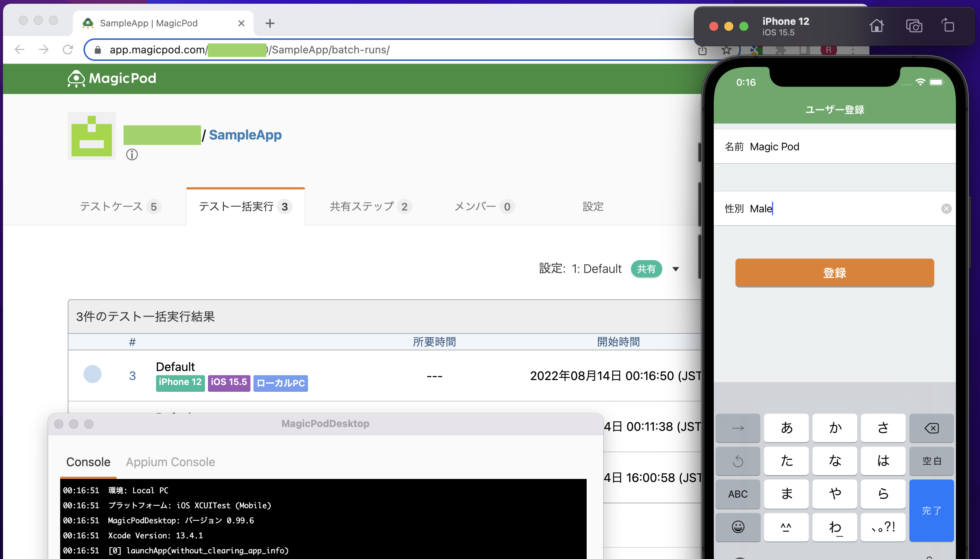Tap the や key on keyboard
Image resolution: width=980 pixels, height=559 pixels.
coord(834,494)
